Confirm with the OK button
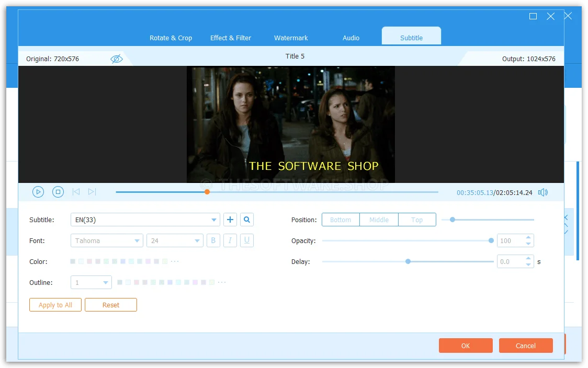The height and width of the screenshot is (368, 588). coord(466,346)
